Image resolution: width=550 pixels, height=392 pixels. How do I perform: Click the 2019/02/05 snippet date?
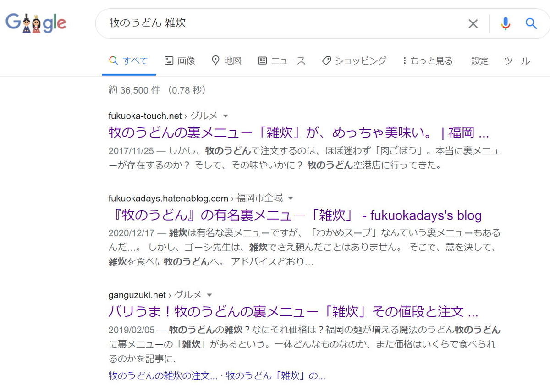(132, 330)
